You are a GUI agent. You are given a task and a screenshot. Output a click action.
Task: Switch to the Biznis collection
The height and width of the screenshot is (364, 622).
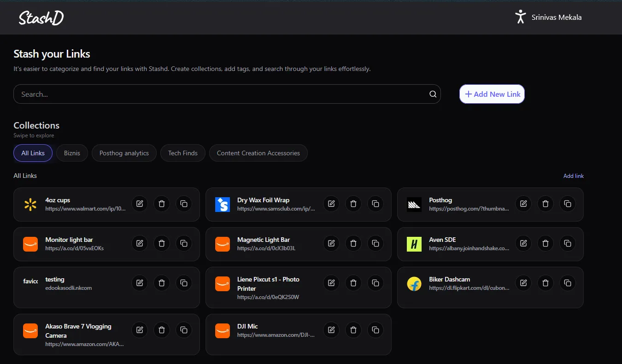pyautogui.click(x=72, y=153)
